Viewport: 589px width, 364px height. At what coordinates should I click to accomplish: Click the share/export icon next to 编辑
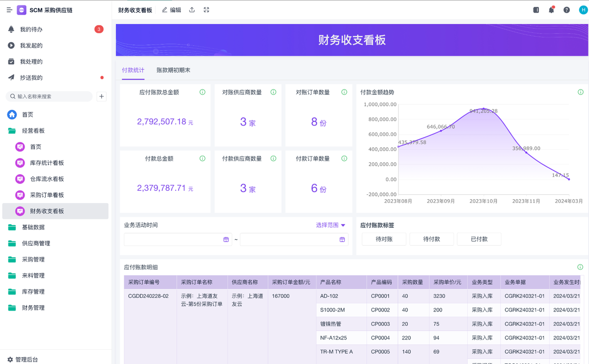(x=192, y=10)
